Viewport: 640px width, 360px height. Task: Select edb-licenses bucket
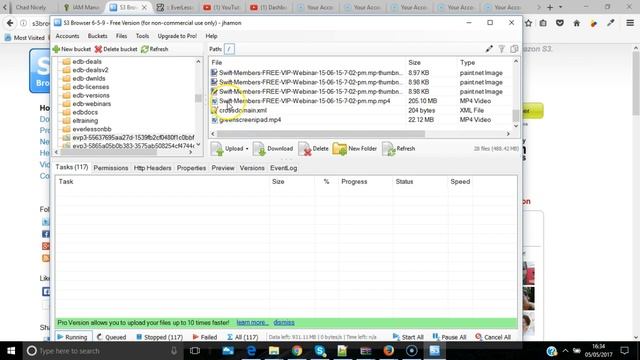click(x=91, y=87)
